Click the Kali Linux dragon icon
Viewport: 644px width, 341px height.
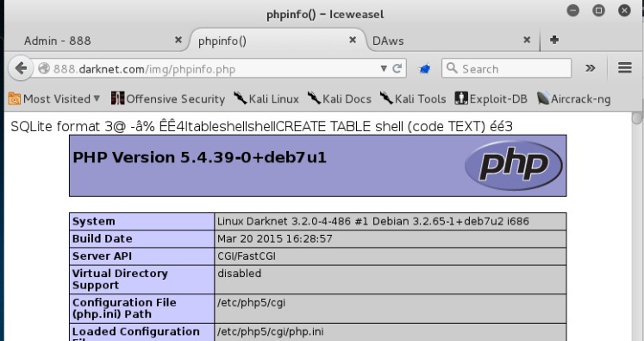(241, 98)
